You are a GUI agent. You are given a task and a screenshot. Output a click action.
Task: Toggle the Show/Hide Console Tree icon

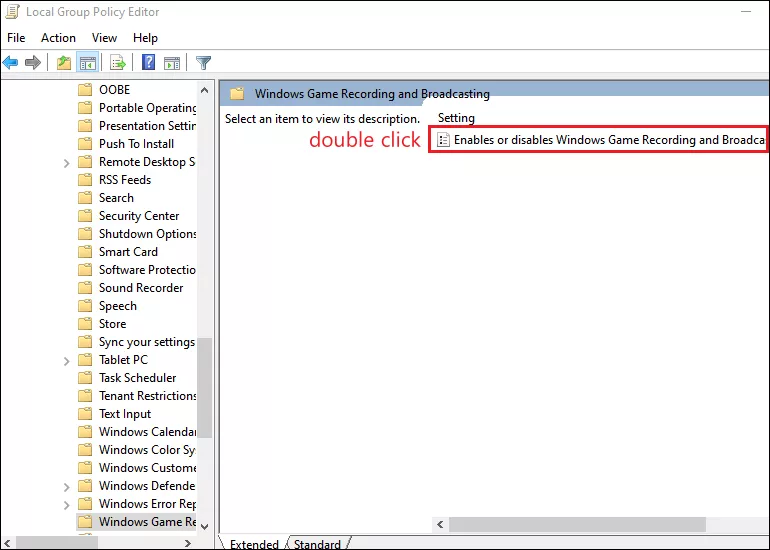pyautogui.click(x=88, y=63)
